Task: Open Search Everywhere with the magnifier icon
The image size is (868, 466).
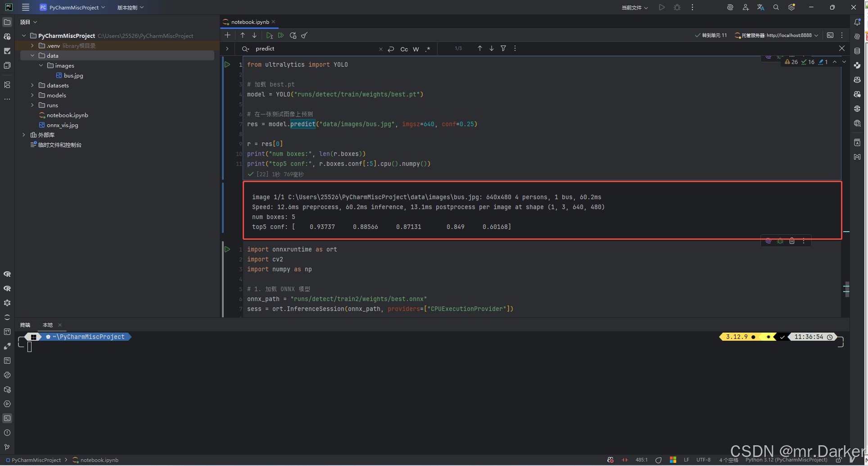Action: click(x=776, y=7)
